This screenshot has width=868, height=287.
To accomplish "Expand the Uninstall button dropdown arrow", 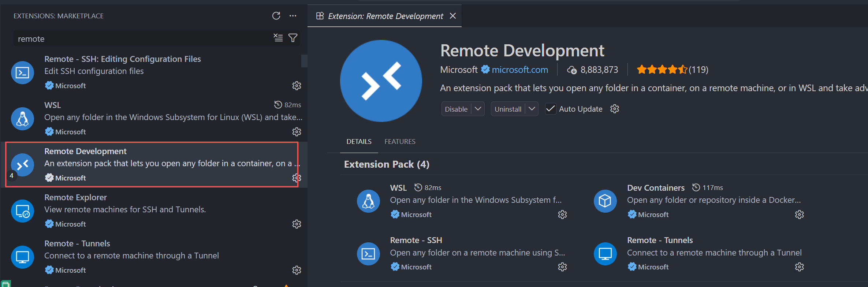I will click(532, 109).
